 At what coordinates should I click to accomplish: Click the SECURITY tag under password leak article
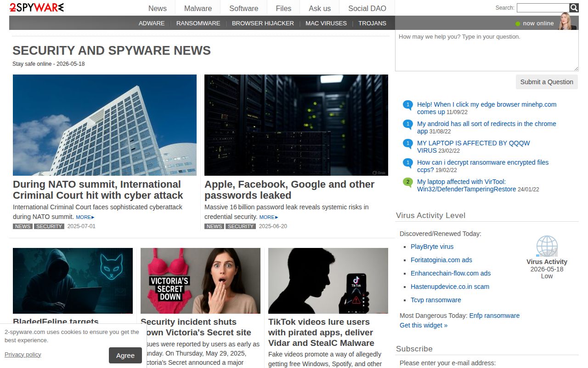[241, 226]
